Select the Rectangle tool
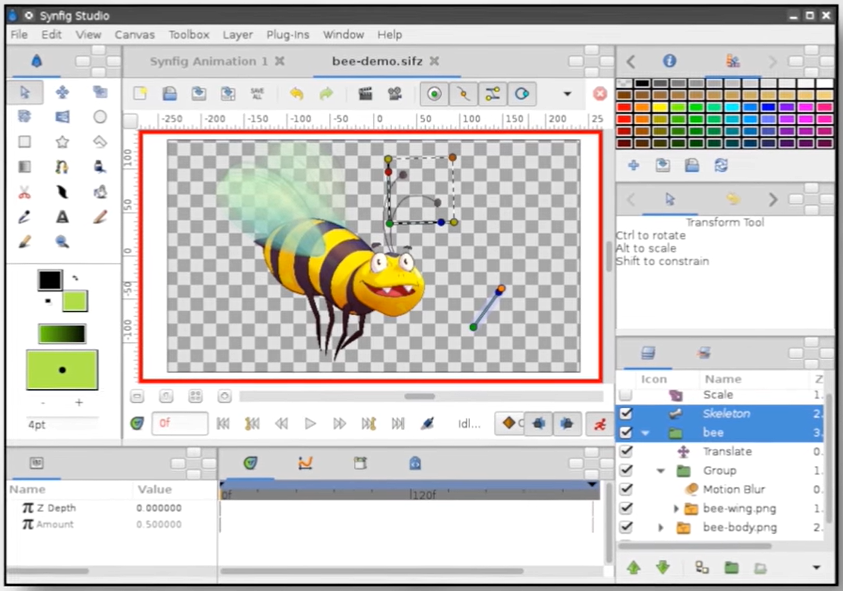 [x=25, y=141]
